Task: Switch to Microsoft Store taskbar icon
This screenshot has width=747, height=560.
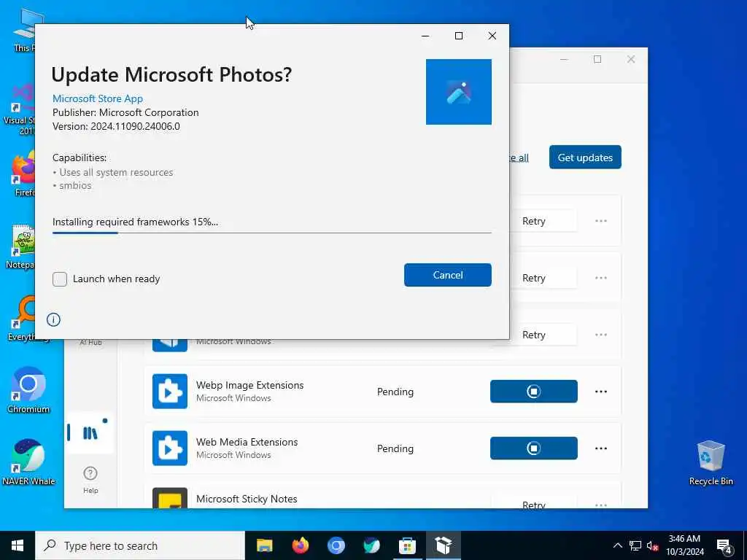Action: point(407,545)
